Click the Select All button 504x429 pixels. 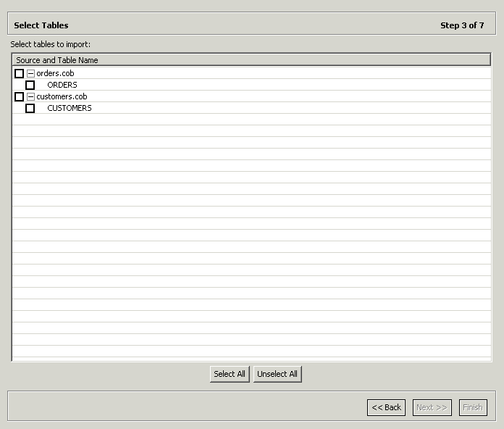click(230, 374)
